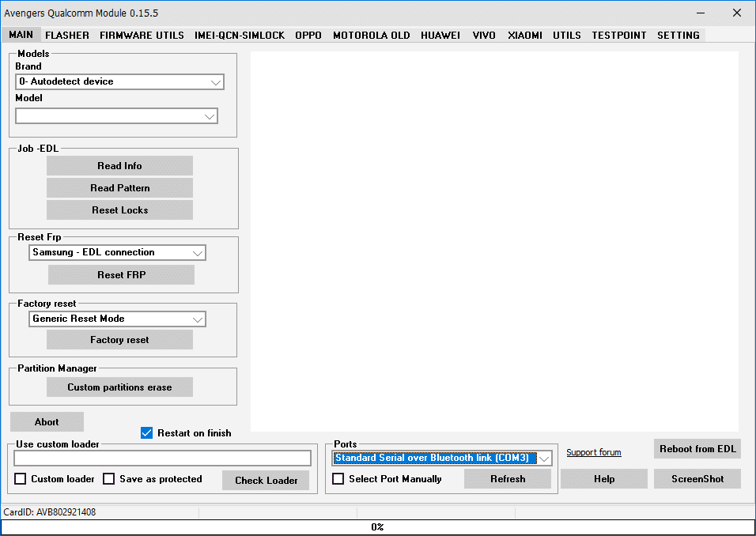This screenshot has width=756, height=536.
Task: Open the HUAWEI tab
Action: click(440, 36)
